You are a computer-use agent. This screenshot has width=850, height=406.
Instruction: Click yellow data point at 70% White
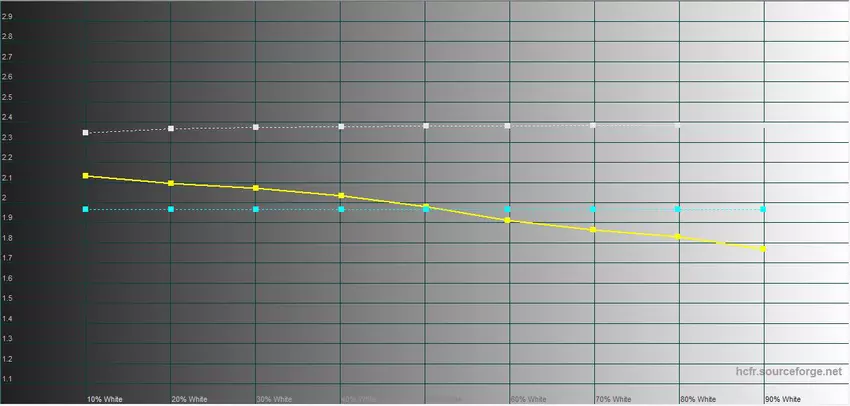coord(594,230)
